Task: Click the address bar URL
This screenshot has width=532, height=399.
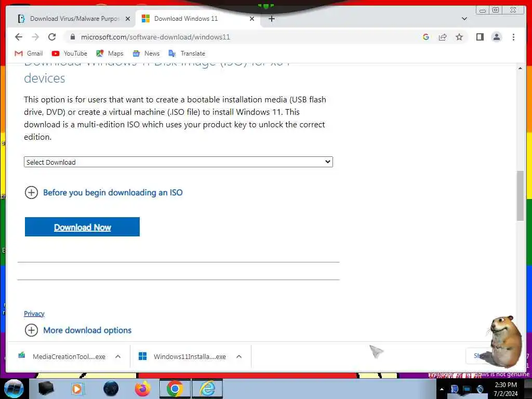Action: coord(155,37)
